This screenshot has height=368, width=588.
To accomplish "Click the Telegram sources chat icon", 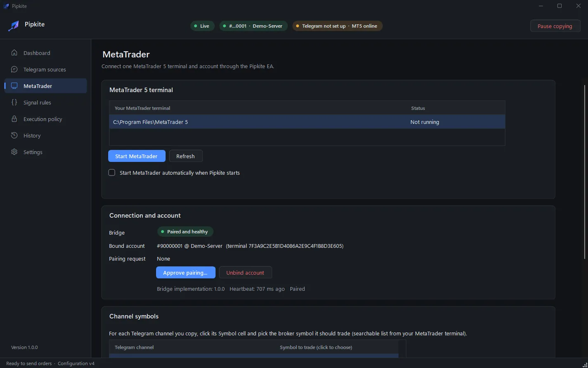I will [x=14, y=69].
